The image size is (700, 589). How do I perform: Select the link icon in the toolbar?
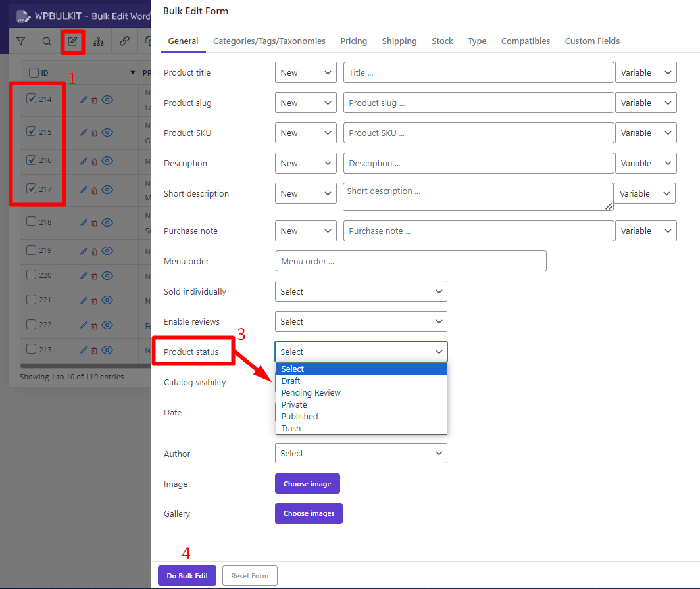(124, 41)
